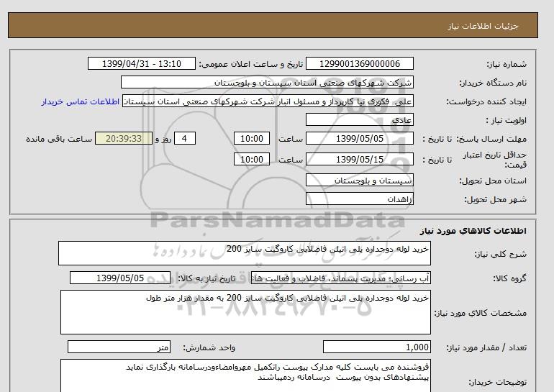Click the اطلاعات کالاهای مورد نیاز section heading
The image size is (554, 392).
click(x=473, y=231)
